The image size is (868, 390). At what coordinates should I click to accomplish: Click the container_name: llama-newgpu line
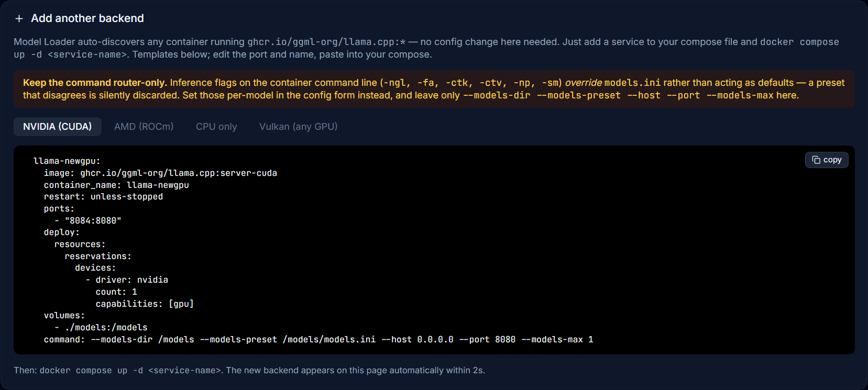coord(116,185)
